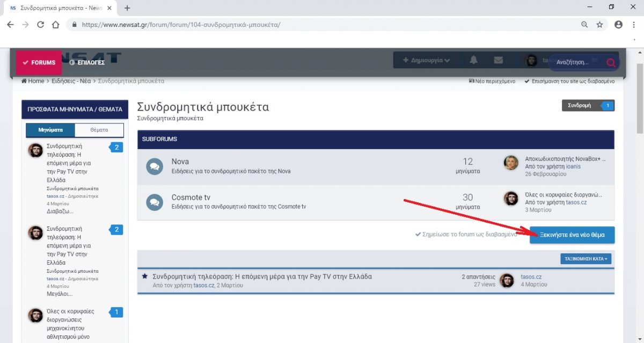
Task: Switch to the FORUMS tab
Action: (x=39, y=62)
